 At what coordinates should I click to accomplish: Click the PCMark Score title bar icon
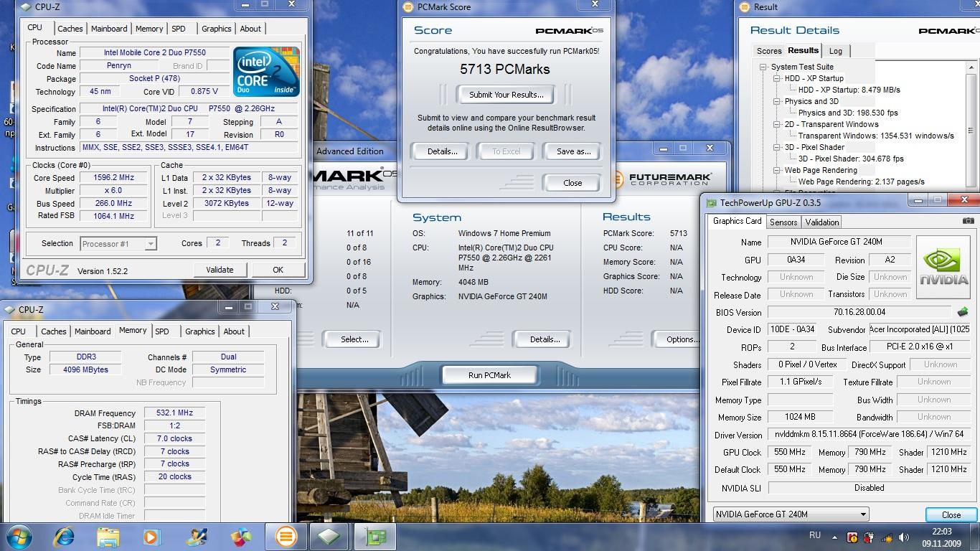410,7
